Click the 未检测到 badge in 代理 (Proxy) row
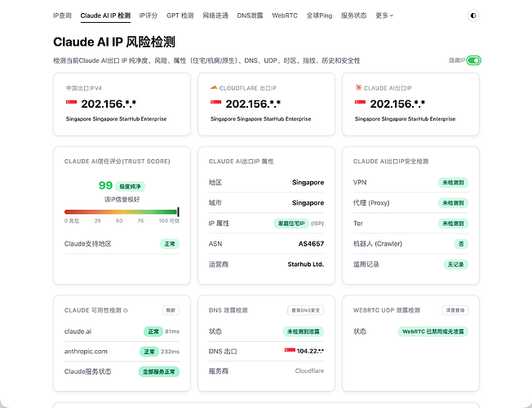 pyautogui.click(x=453, y=203)
